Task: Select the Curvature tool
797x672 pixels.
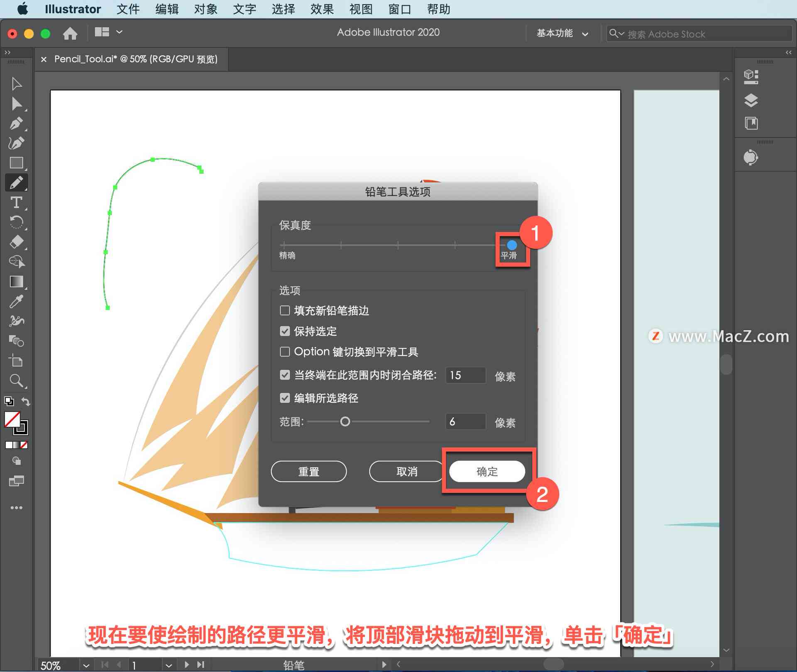Action: tap(16, 143)
